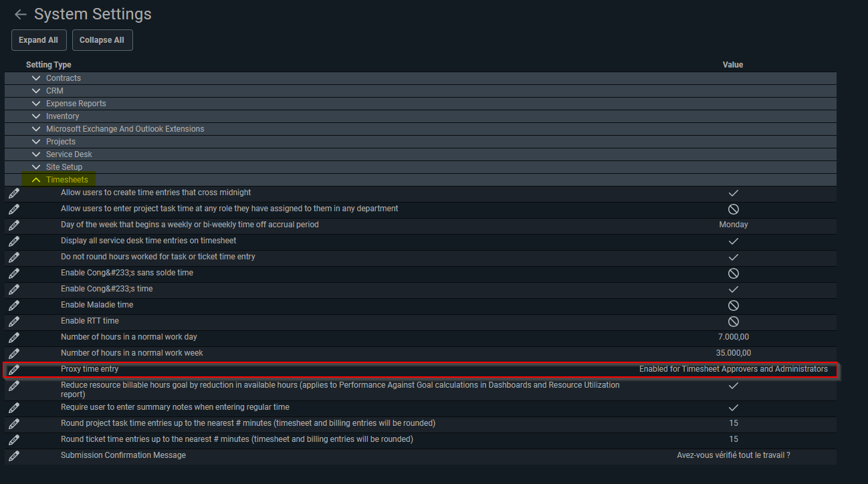868x484 pixels.
Task: Expand the Service Desk section chevron
Action: (36, 154)
